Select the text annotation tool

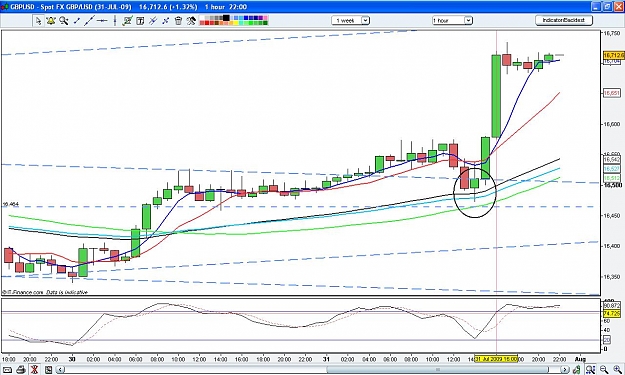pyautogui.click(x=140, y=21)
